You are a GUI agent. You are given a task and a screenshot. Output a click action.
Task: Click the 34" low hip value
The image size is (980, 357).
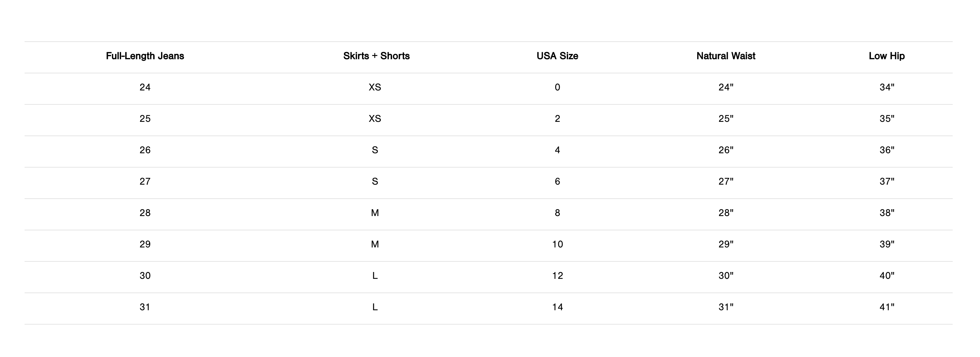pos(887,87)
